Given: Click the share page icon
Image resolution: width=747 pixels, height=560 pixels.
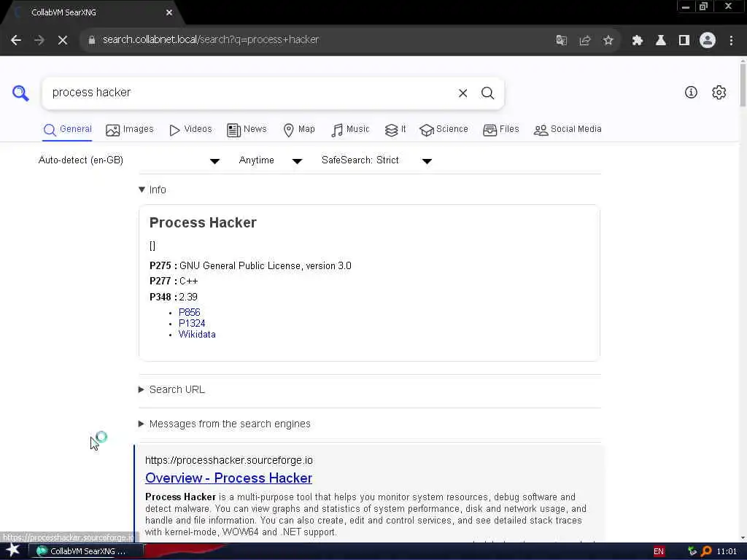Looking at the screenshot, I should click(584, 40).
